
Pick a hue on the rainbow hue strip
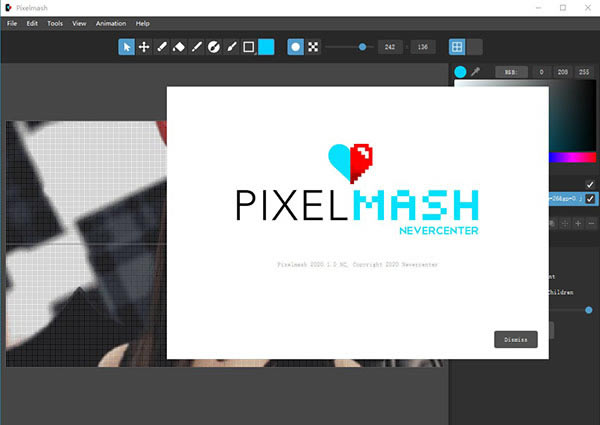point(572,157)
